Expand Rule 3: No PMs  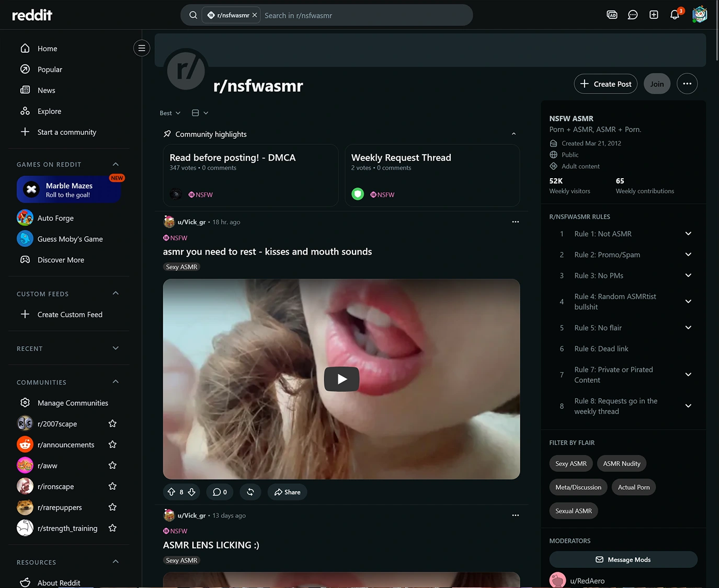point(688,275)
